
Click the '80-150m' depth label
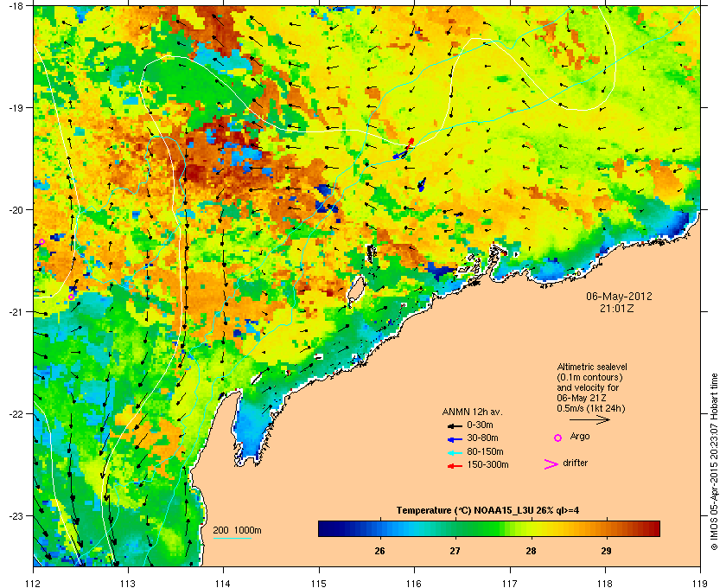485,451
